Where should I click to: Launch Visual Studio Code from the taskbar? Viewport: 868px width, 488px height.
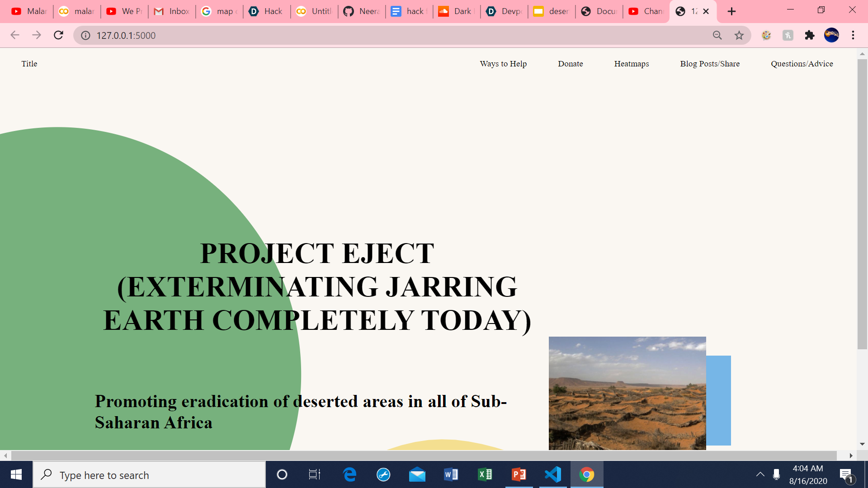553,474
